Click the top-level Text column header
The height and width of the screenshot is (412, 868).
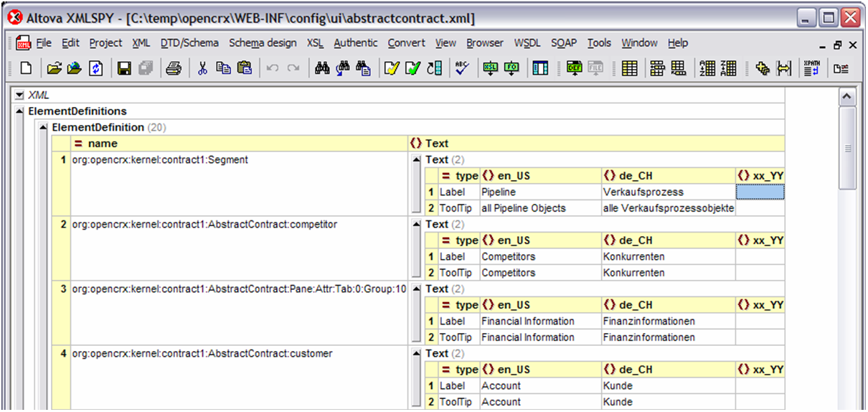596,144
